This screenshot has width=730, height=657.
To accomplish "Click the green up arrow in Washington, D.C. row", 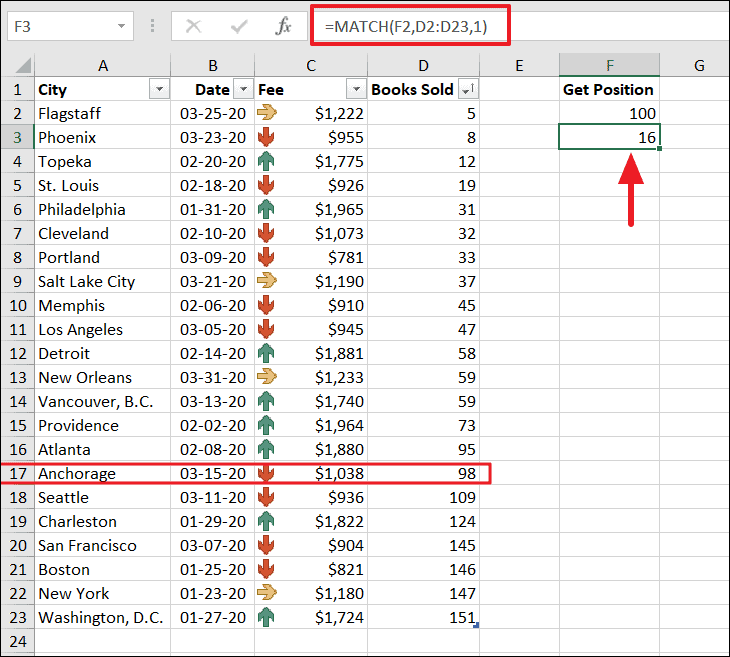I will coord(266,617).
